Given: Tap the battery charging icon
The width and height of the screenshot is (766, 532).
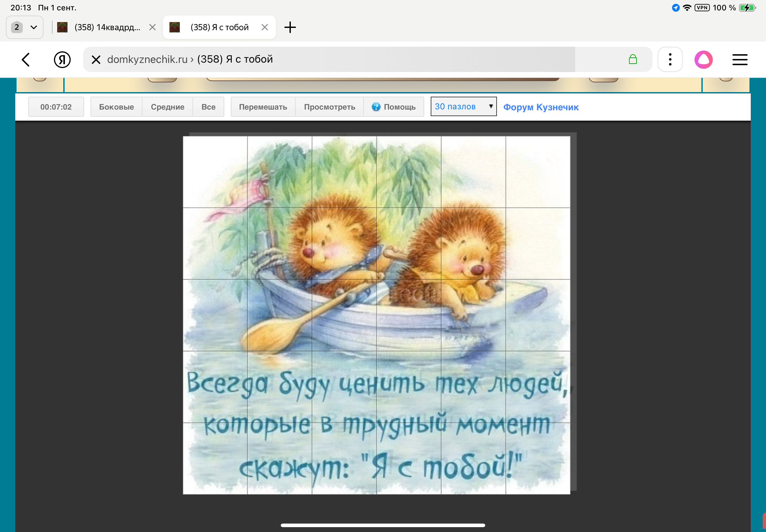Looking at the screenshot, I should pyautogui.click(x=747, y=8).
